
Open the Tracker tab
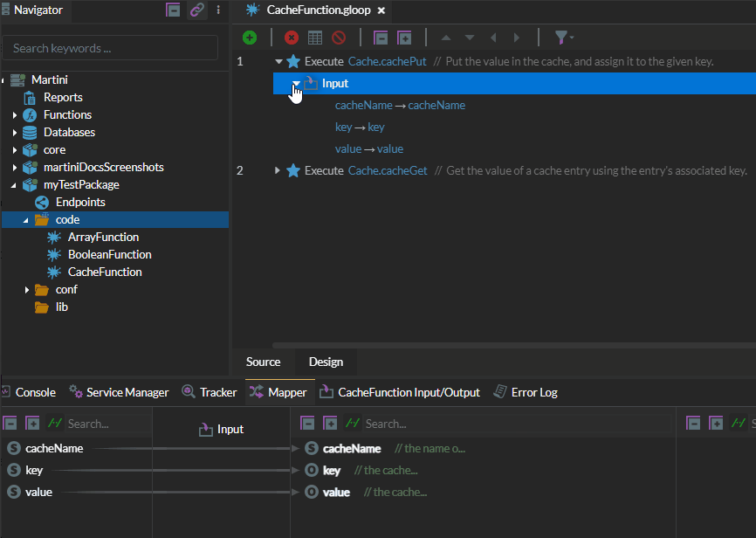210,392
